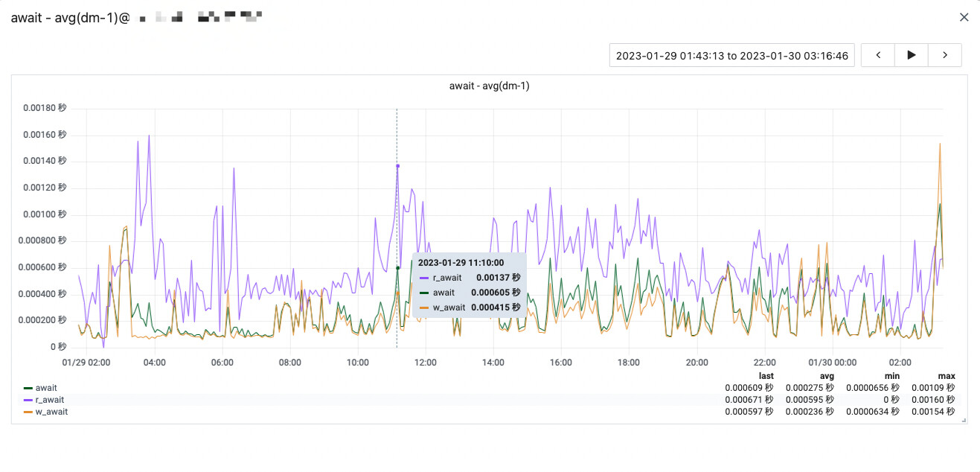Screen dimensions: 980x472
Task: Click the r_await last value 0.000671 秒
Action: pos(749,400)
